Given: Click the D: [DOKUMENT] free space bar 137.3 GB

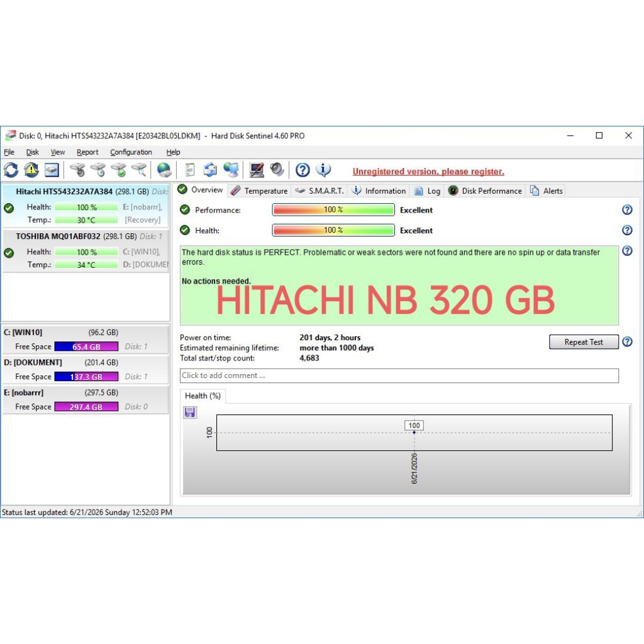Looking at the screenshot, I should [86, 377].
